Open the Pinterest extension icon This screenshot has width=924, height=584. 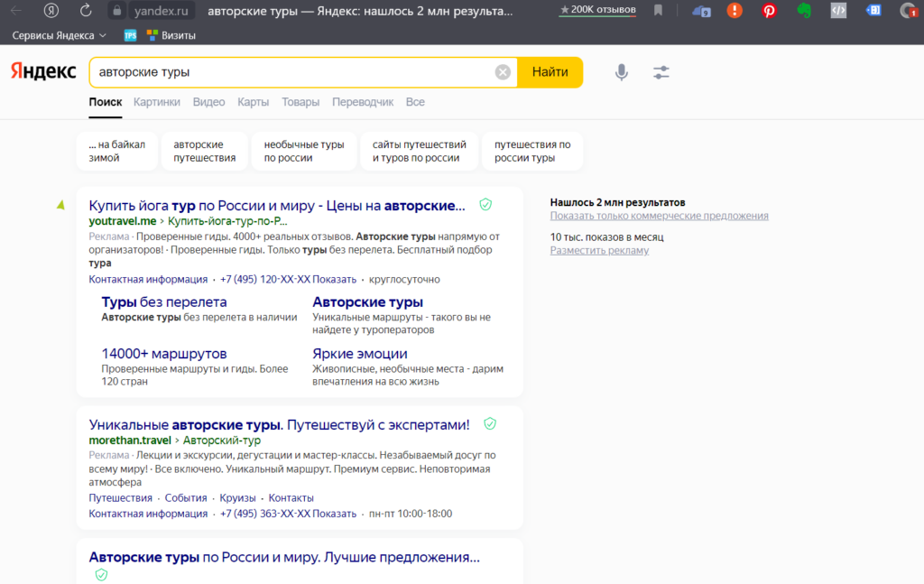pyautogui.click(x=769, y=11)
